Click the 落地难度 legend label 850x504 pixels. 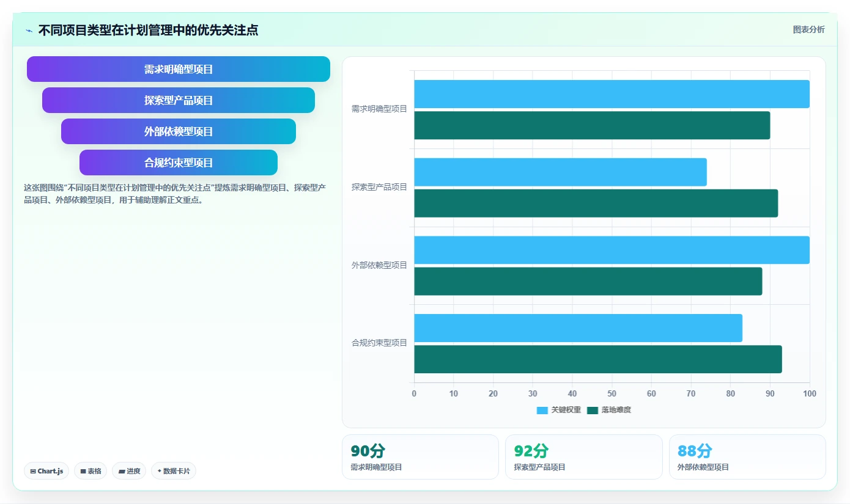click(616, 410)
